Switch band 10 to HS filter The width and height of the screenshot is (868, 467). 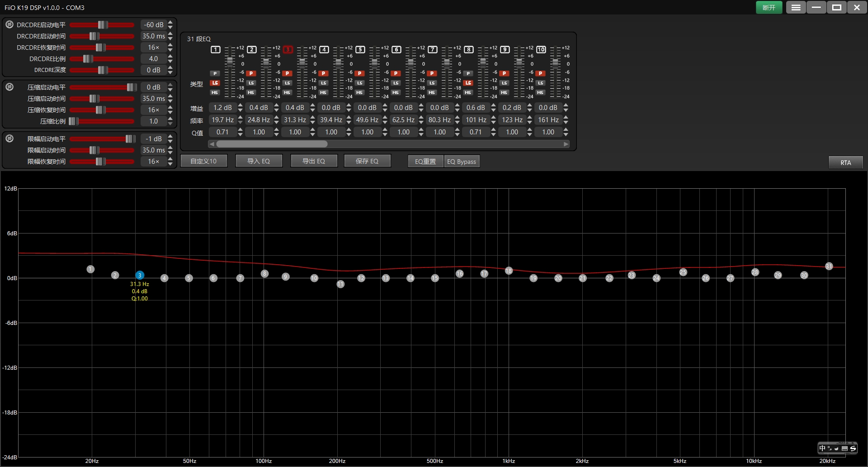pos(541,92)
